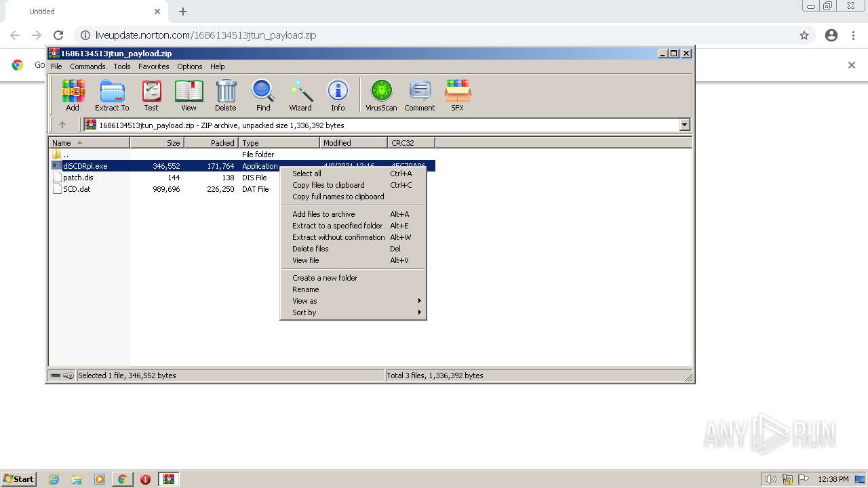Open new Chrome tab
This screenshot has width=868, height=488.
pyautogui.click(x=183, y=12)
